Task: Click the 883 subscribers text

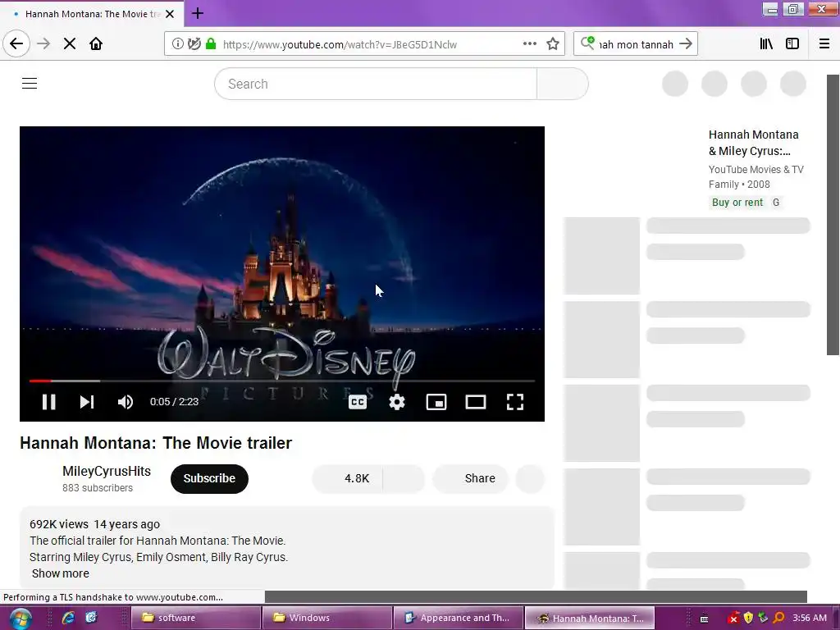Action: 98,488
